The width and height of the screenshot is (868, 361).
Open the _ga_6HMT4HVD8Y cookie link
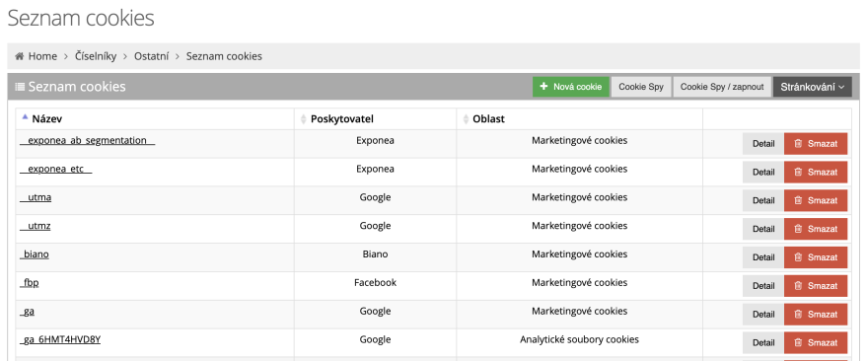coord(60,339)
